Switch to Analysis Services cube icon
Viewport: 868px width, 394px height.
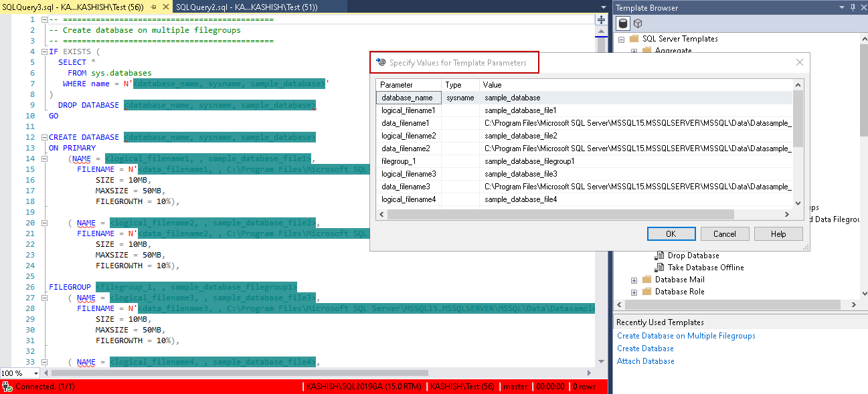coord(638,23)
